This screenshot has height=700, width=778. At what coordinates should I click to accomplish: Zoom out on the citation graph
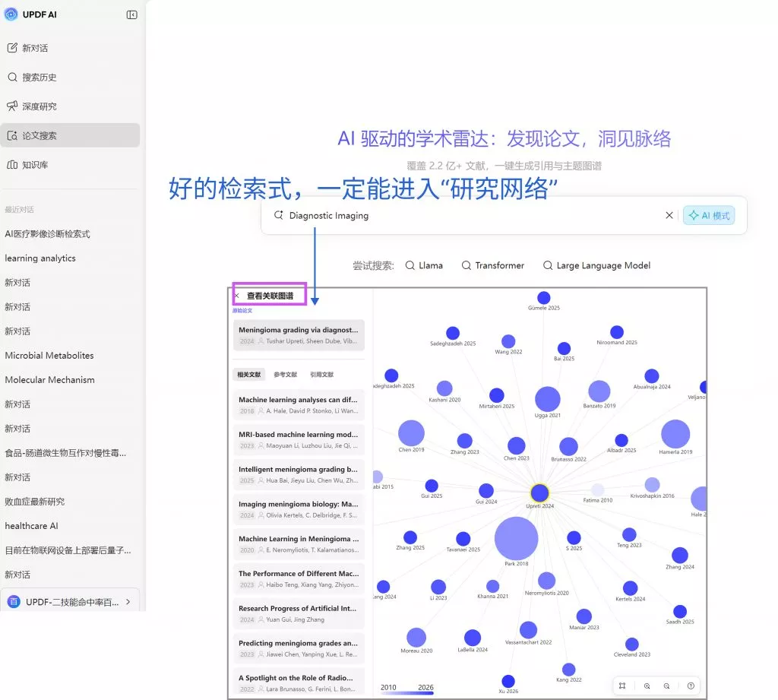(x=666, y=686)
